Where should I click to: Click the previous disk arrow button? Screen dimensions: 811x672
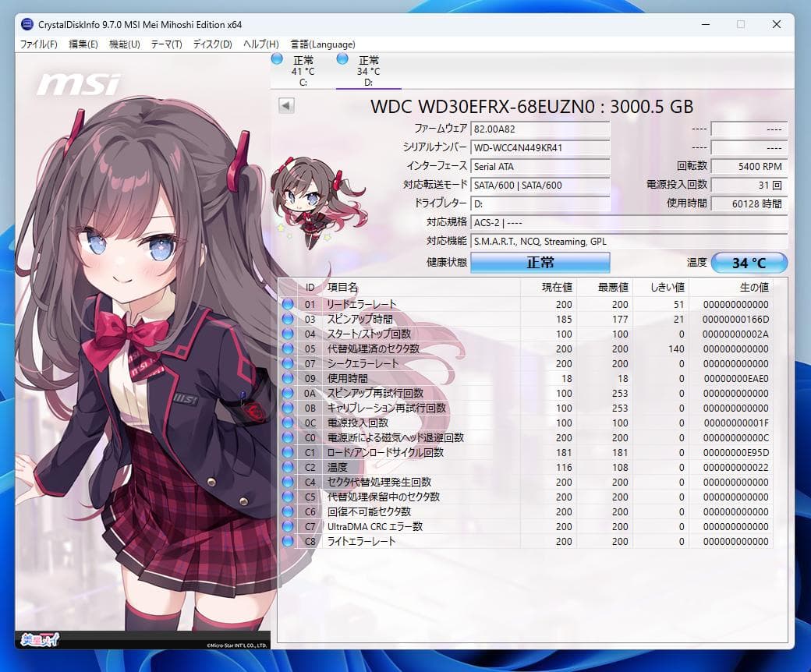pos(286,105)
